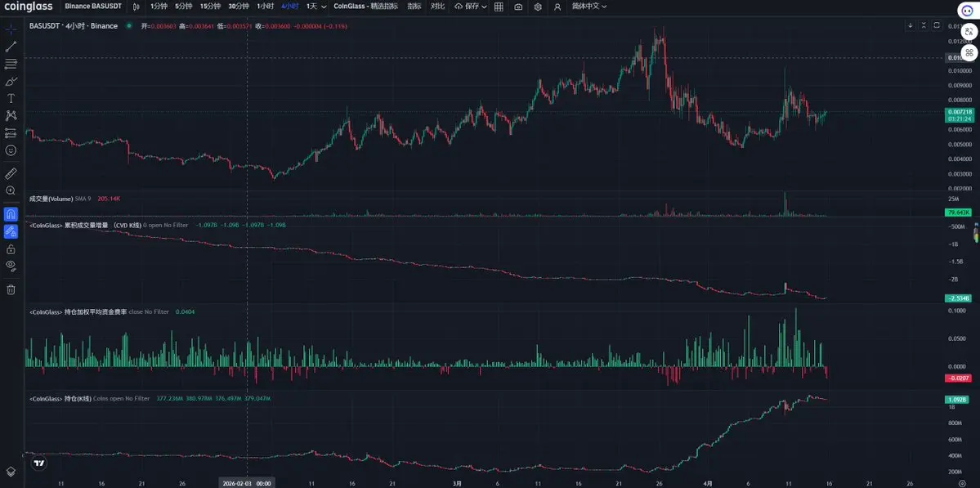This screenshot has width=980, height=488.
Task: Open the emoji icons tool
Action: [11, 150]
